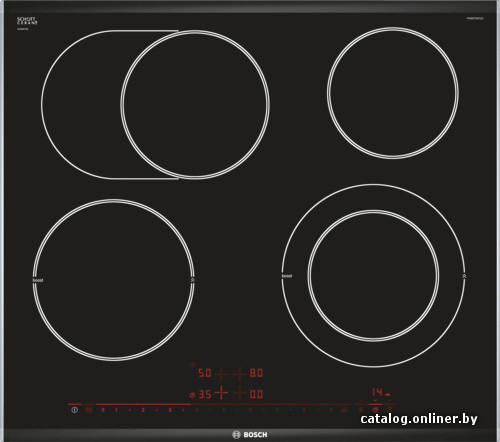
Task: Set power slider to level 2
Action: (x=143, y=410)
